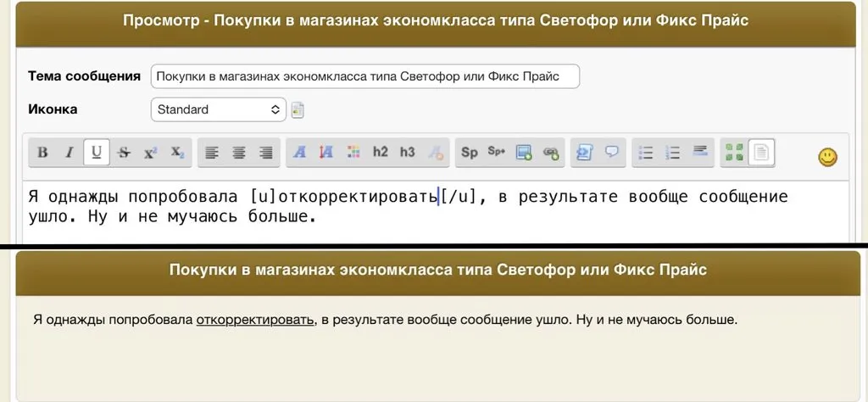Click the Тема сообщения input field

[365, 76]
